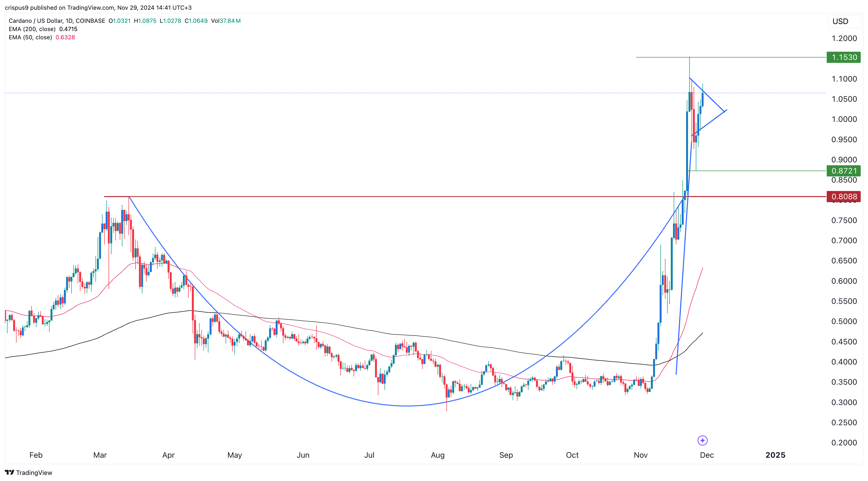Click the 0.3000 price axis label

click(844, 402)
